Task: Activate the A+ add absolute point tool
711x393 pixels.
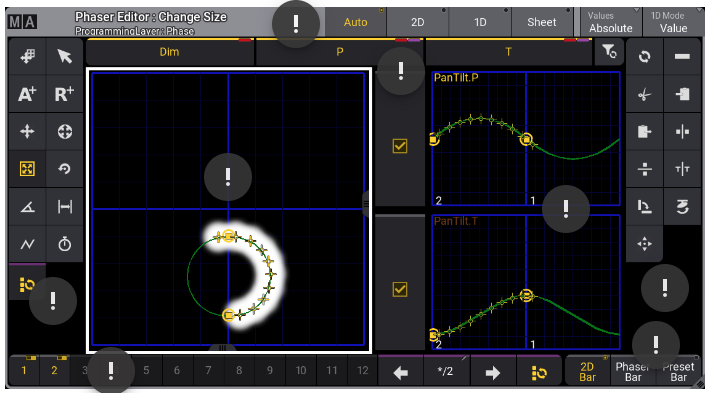Action: pos(27,94)
